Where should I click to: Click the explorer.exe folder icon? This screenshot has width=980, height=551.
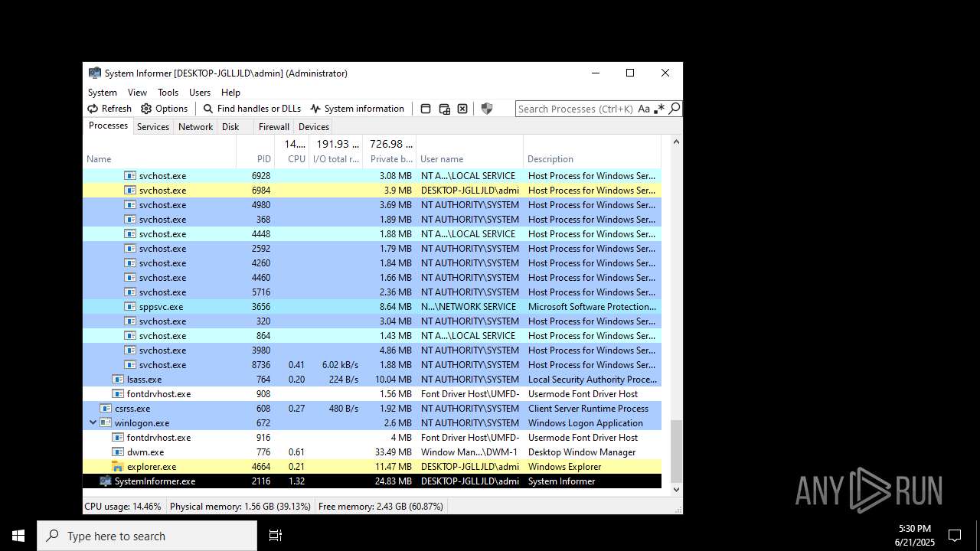(118, 467)
